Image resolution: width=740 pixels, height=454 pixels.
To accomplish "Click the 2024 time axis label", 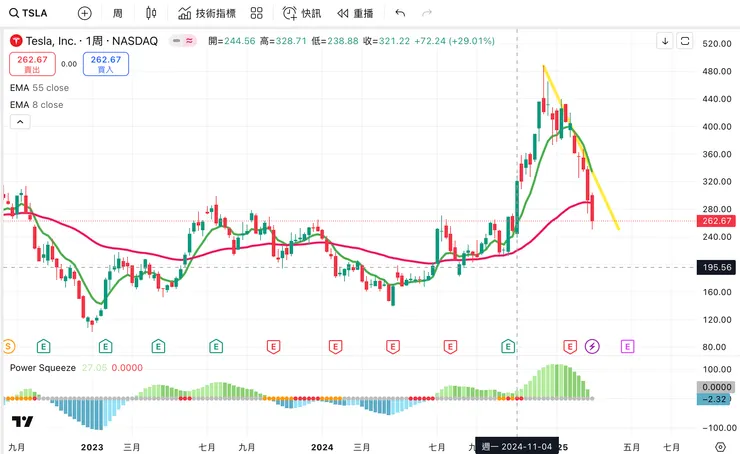I will coord(322,447).
